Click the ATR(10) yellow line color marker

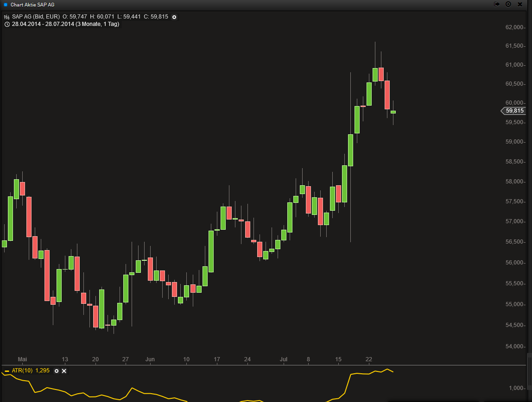coord(7,371)
